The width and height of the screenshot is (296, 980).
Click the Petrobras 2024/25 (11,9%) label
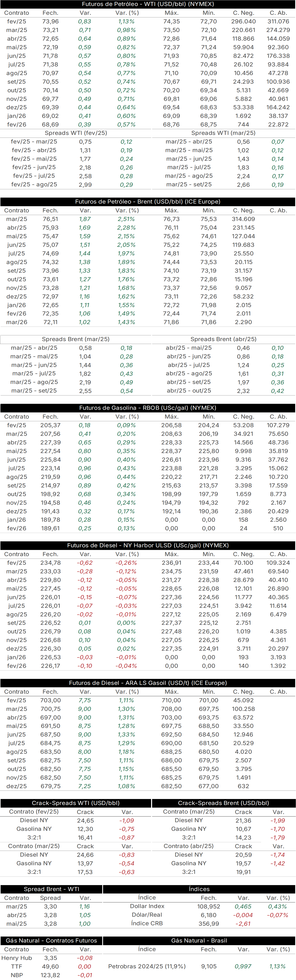147,966
